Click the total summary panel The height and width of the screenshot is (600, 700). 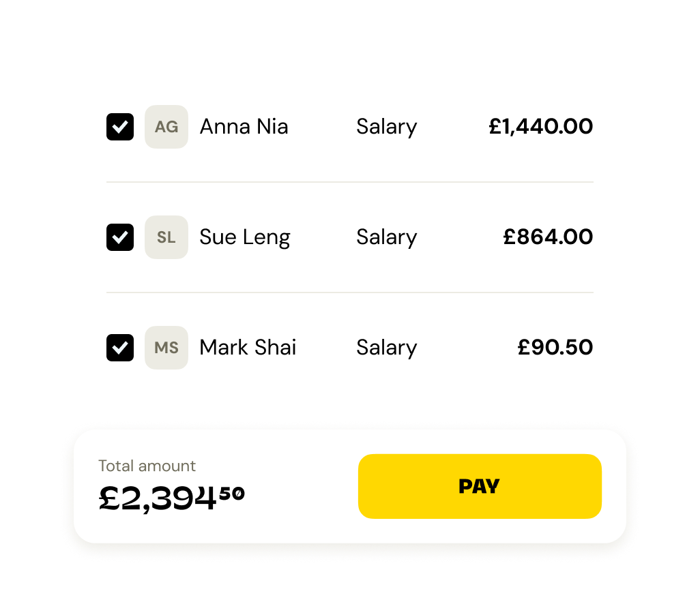click(x=350, y=484)
